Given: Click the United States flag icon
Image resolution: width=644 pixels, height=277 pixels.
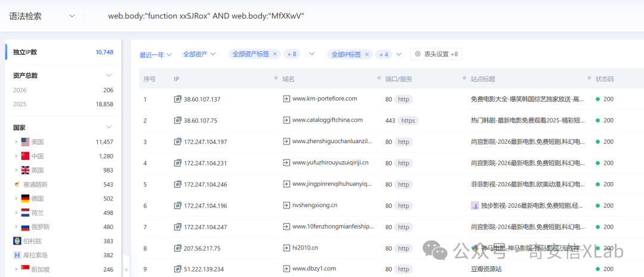Looking at the screenshot, I should [x=25, y=142].
